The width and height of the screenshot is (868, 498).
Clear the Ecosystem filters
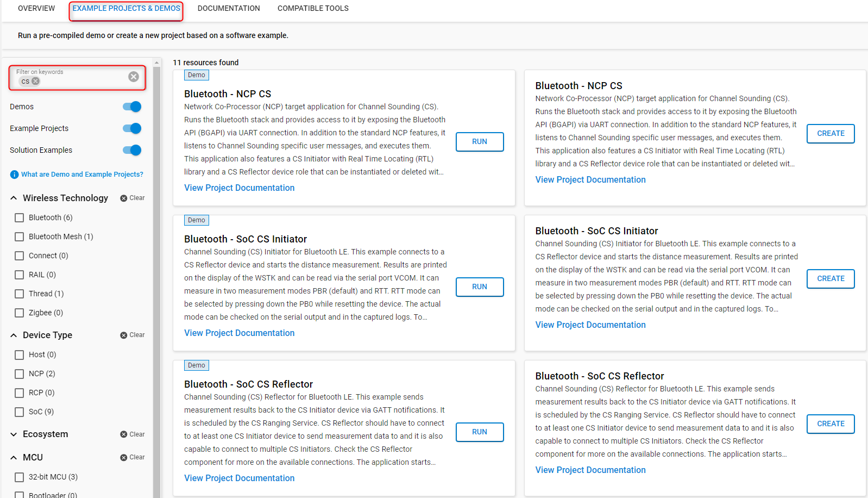(x=133, y=434)
